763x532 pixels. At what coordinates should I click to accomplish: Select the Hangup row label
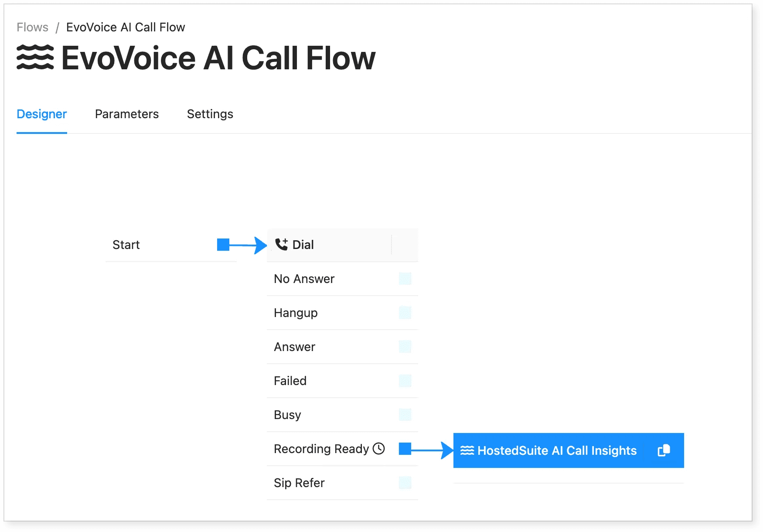(x=296, y=313)
